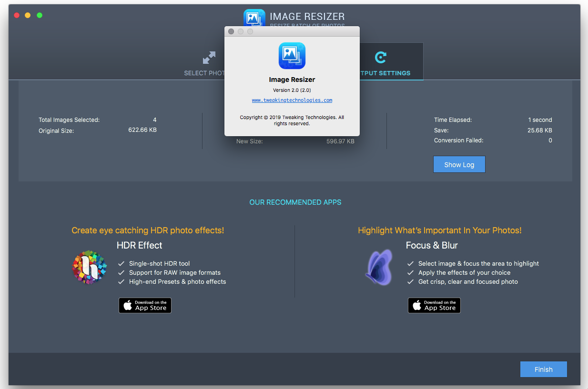Download HDR Effect on the App Store
This screenshot has width=588, height=389.
pyautogui.click(x=145, y=306)
